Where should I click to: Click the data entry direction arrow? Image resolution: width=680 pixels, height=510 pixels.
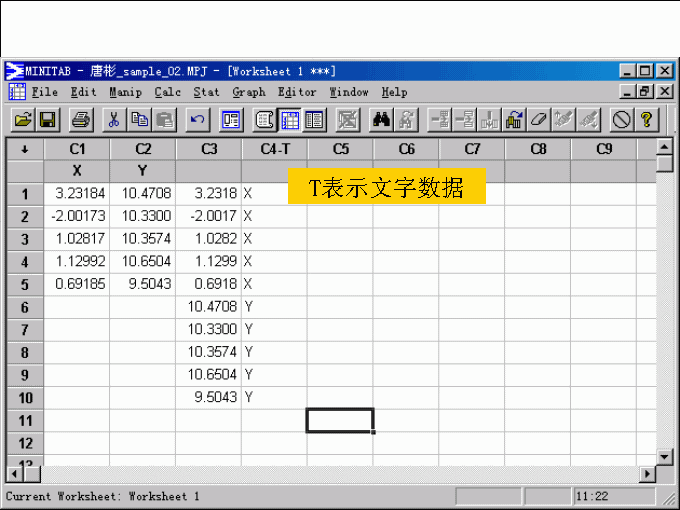tap(25, 149)
